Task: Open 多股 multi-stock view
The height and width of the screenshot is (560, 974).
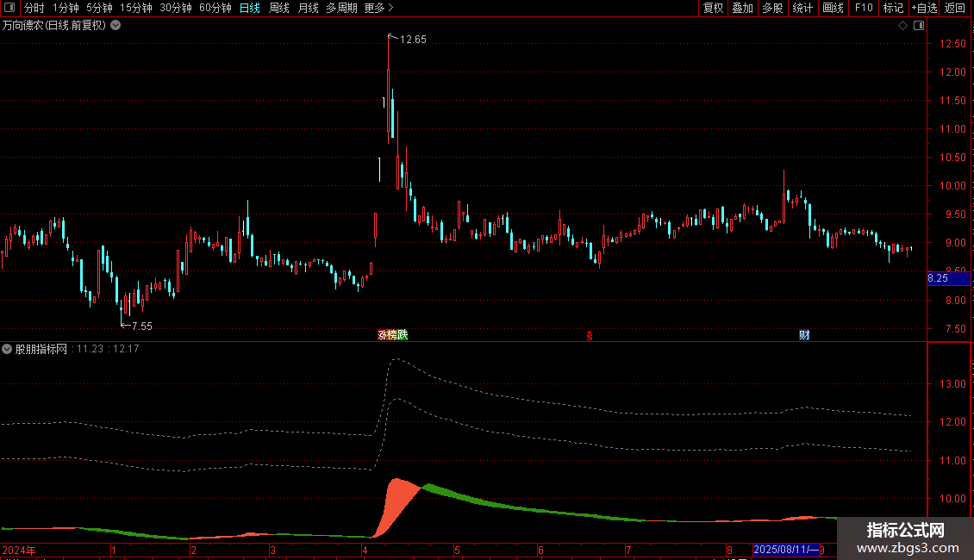Action: [772, 8]
